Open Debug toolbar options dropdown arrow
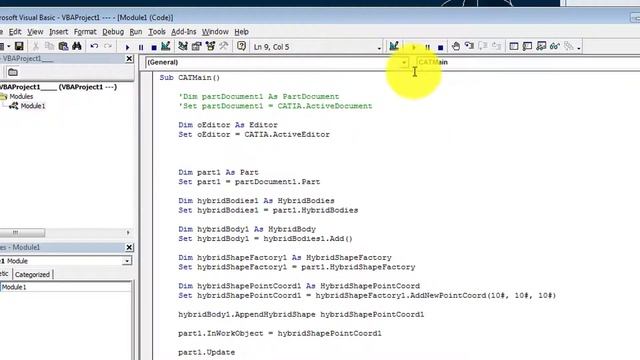This screenshot has height=360, width=640. [579, 48]
